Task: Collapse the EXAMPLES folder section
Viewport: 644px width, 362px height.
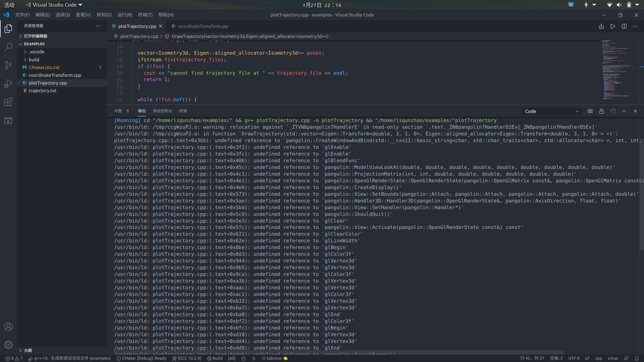Action: pyautogui.click(x=62, y=44)
